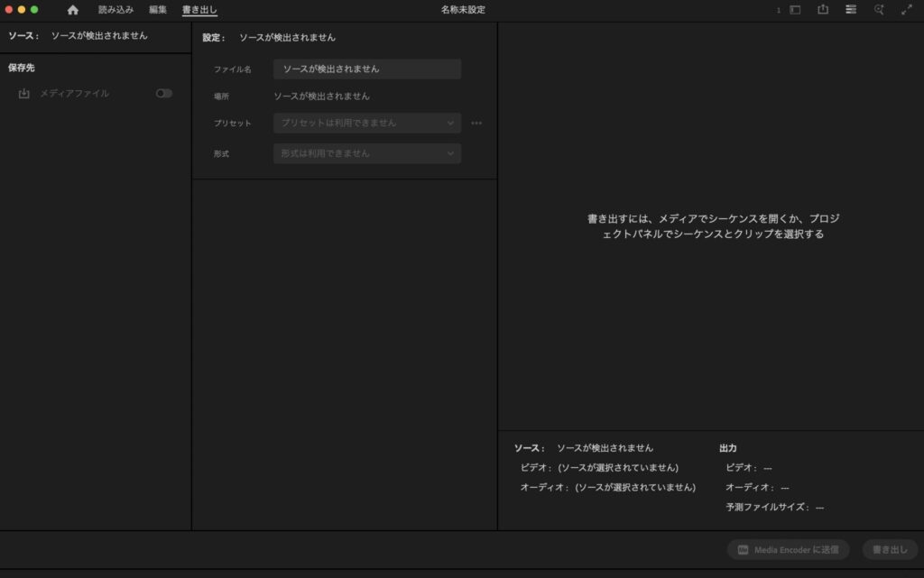Click the 場所 location path text

click(321, 96)
